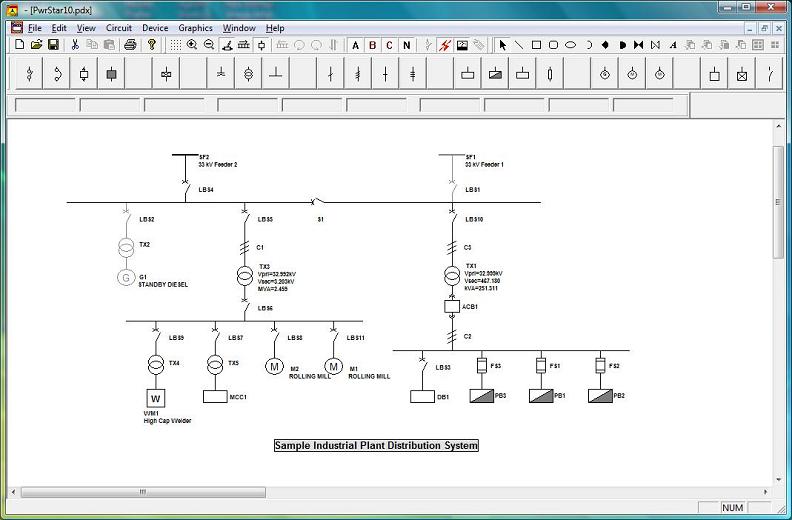Image resolution: width=792 pixels, height=520 pixels.
Task: Pick the square-with-arrows breaker device
Action: pyautogui.click(x=84, y=74)
